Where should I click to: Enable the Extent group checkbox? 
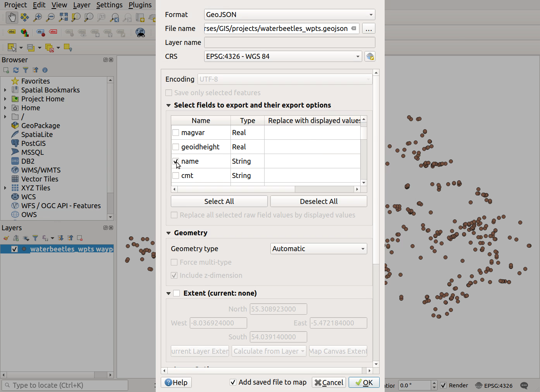pyautogui.click(x=177, y=293)
